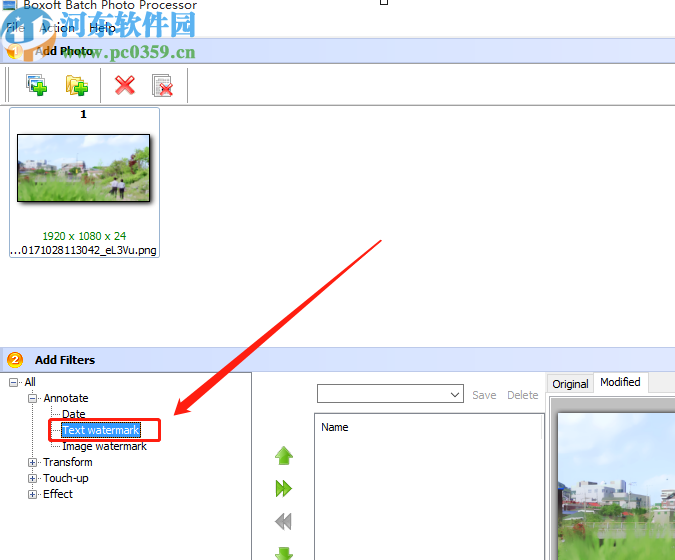Screen dimensions: 675x560
Task: Select the Text watermark filter
Action: point(101,430)
